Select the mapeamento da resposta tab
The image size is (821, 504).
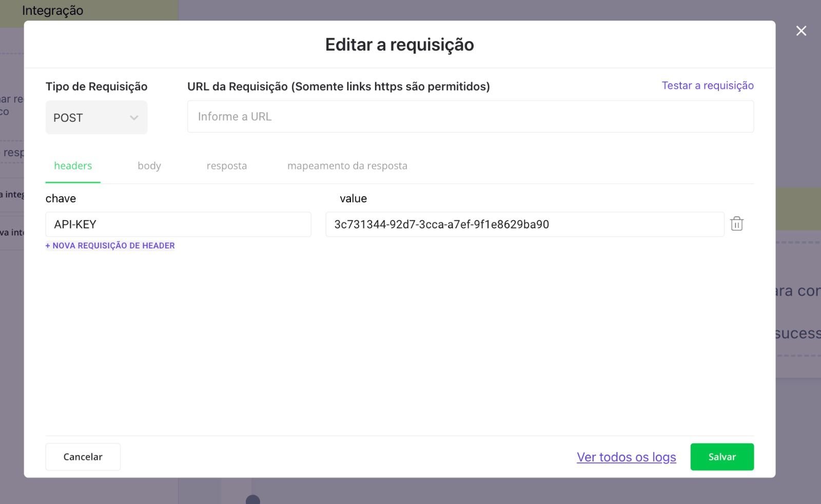click(347, 165)
